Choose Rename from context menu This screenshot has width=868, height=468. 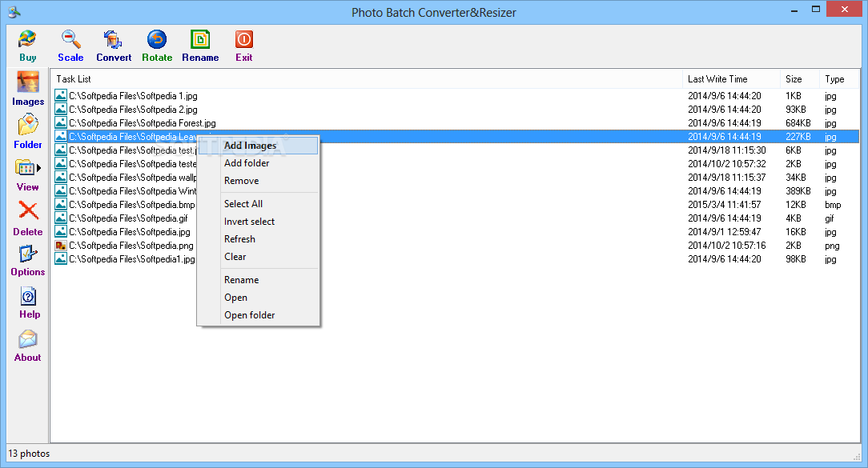click(258, 281)
